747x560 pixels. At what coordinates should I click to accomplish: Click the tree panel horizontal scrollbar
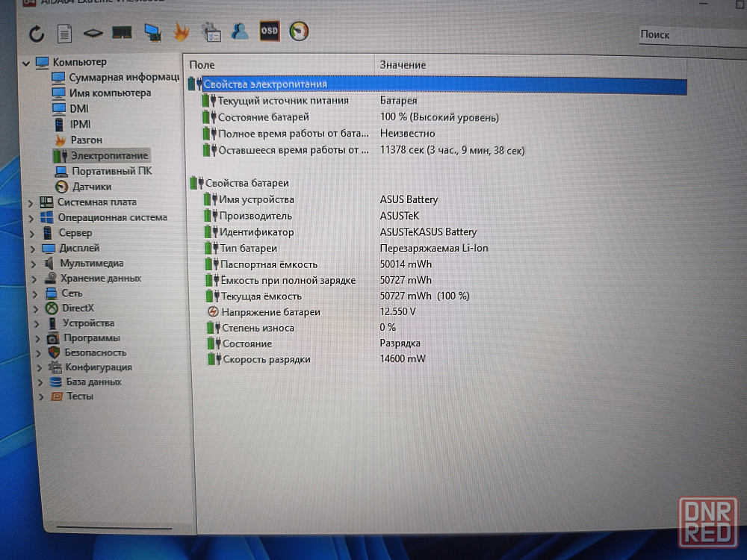click(114, 527)
